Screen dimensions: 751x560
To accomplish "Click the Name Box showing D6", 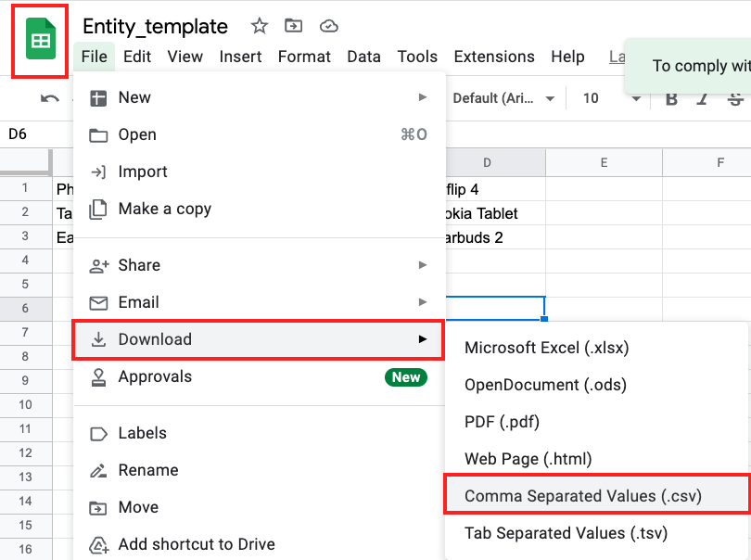I will point(19,134).
